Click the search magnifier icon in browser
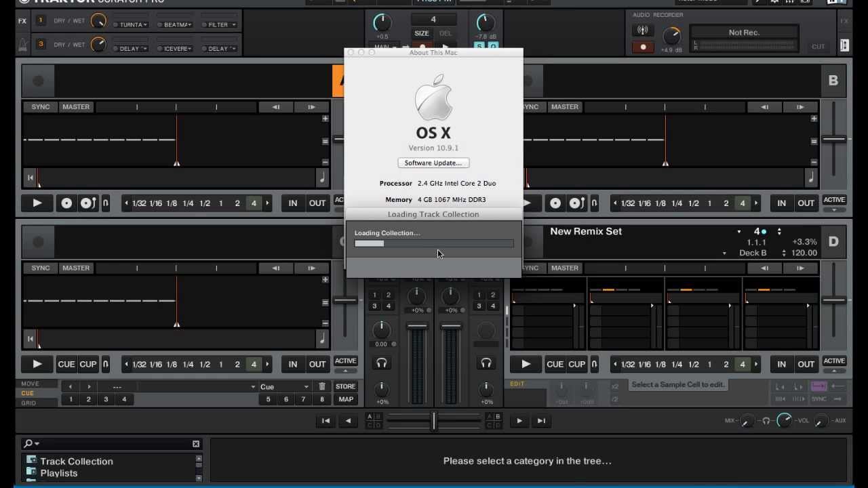Image resolution: width=868 pixels, height=488 pixels. [x=28, y=443]
